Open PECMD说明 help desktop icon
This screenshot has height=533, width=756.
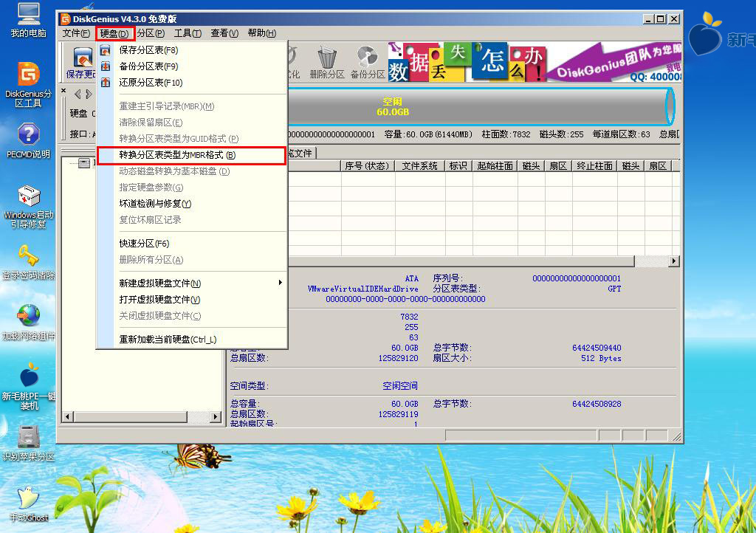tap(29, 141)
